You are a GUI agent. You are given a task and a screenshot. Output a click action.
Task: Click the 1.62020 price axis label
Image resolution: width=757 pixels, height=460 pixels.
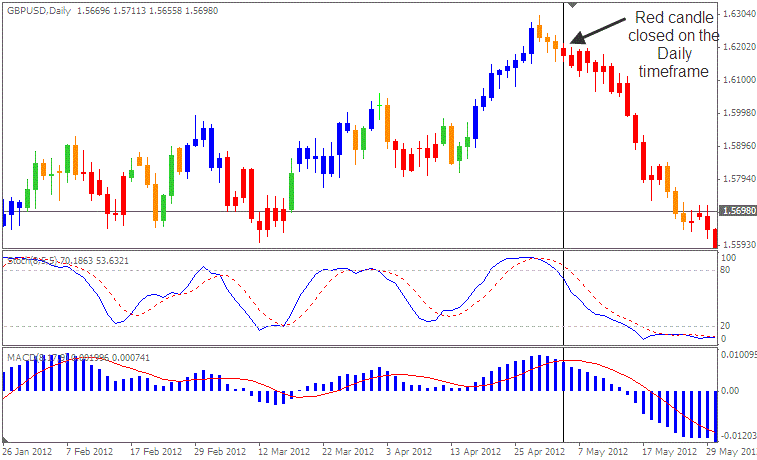point(739,47)
